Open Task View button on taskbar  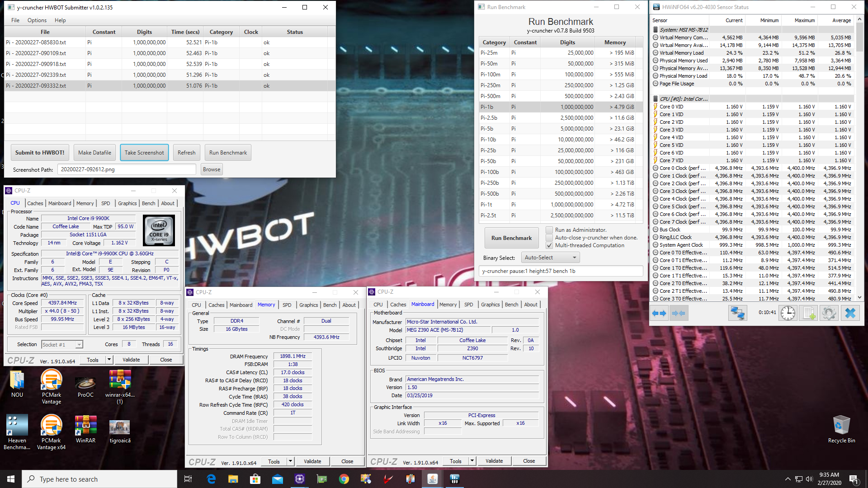click(188, 479)
